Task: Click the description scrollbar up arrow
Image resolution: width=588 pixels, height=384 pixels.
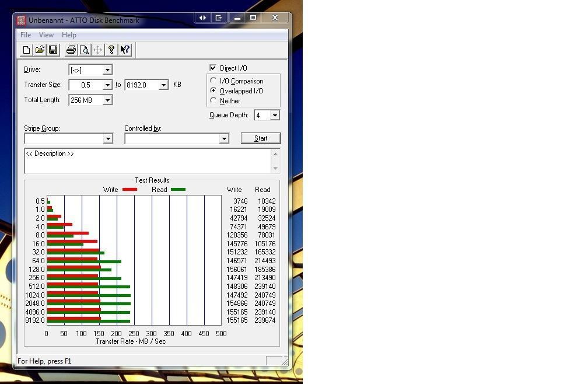Action: [275, 153]
